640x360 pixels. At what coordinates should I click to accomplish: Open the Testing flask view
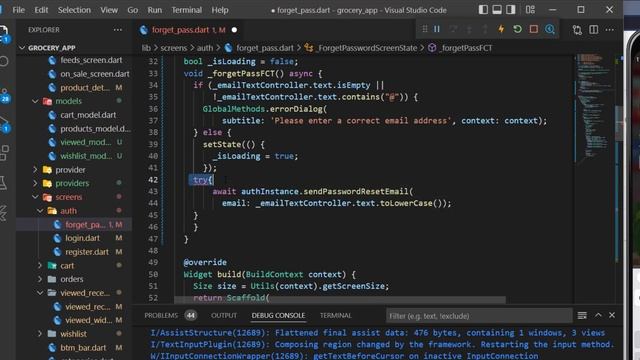coord(3,183)
